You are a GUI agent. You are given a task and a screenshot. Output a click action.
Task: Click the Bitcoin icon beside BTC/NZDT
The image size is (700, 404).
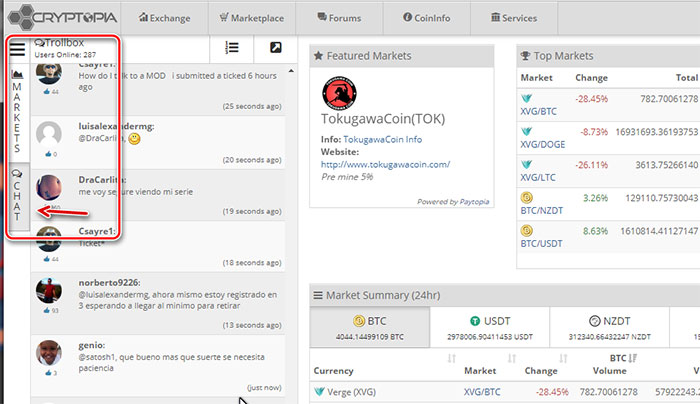(x=527, y=197)
